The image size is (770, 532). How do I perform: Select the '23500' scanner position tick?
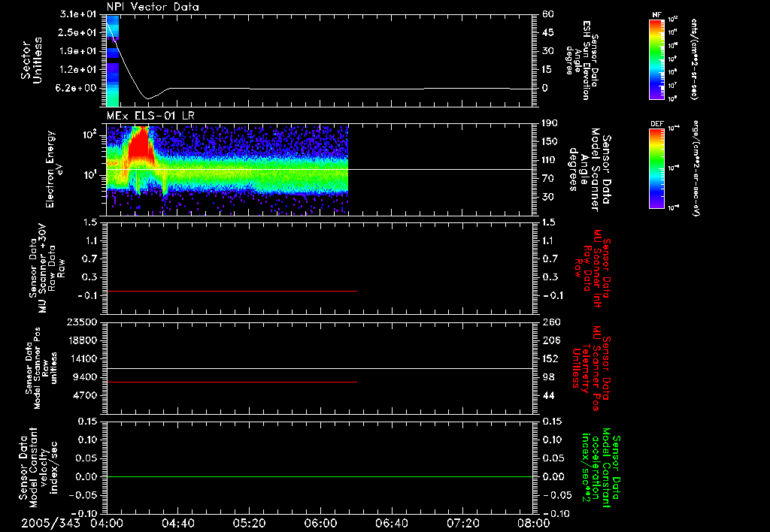pos(83,322)
